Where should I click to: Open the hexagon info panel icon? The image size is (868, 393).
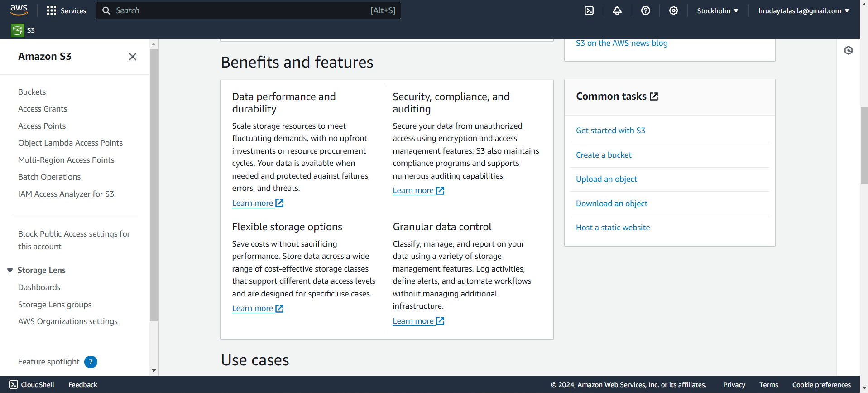click(x=848, y=50)
